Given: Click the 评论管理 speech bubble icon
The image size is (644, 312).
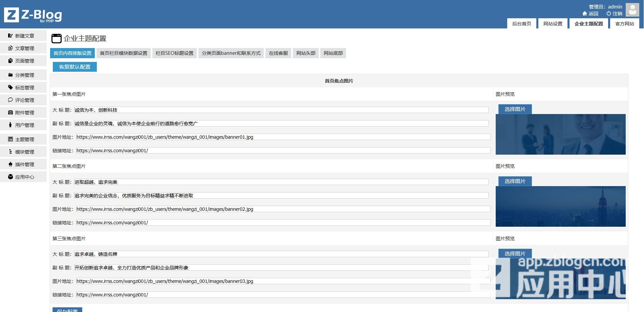Looking at the screenshot, I should [x=10, y=100].
